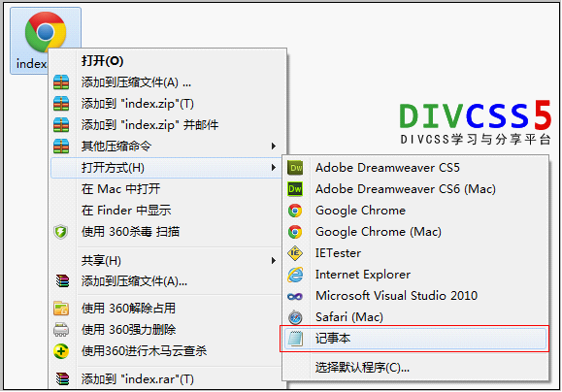Image resolution: width=562 pixels, height=392 pixels.
Task: Open with Adobe Dreamweaver CS6 (Mac)
Action: point(415,189)
